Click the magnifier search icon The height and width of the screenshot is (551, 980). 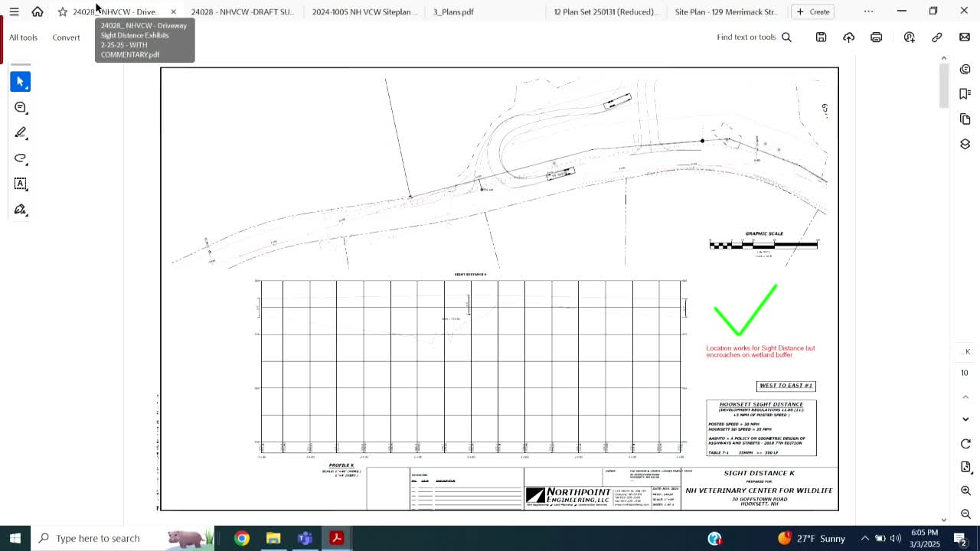(x=786, y=37)
